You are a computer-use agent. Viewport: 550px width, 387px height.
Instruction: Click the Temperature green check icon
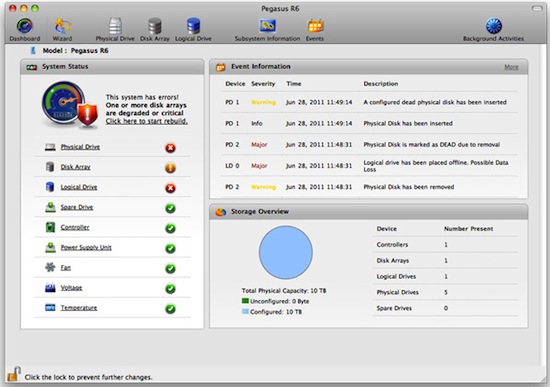170,309
